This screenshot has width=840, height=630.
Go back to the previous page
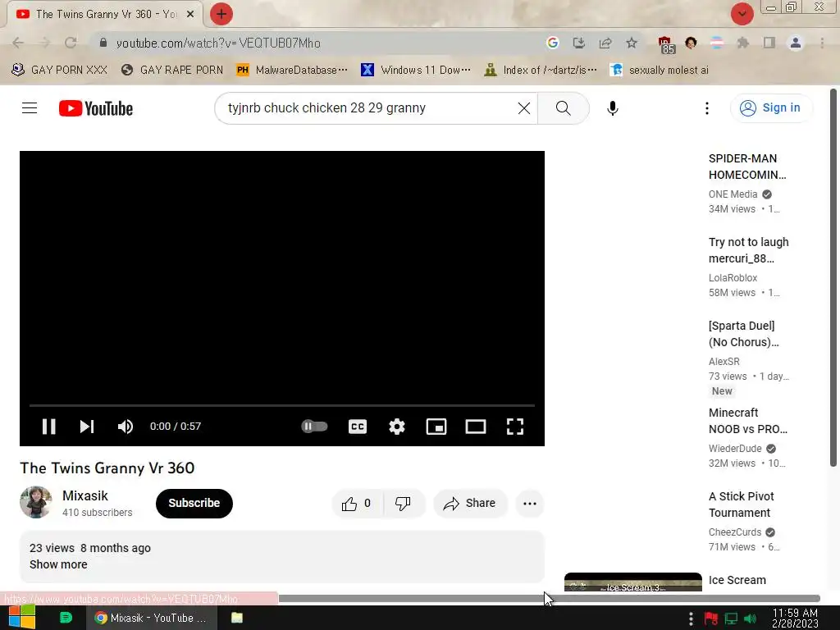click(18, 43)
